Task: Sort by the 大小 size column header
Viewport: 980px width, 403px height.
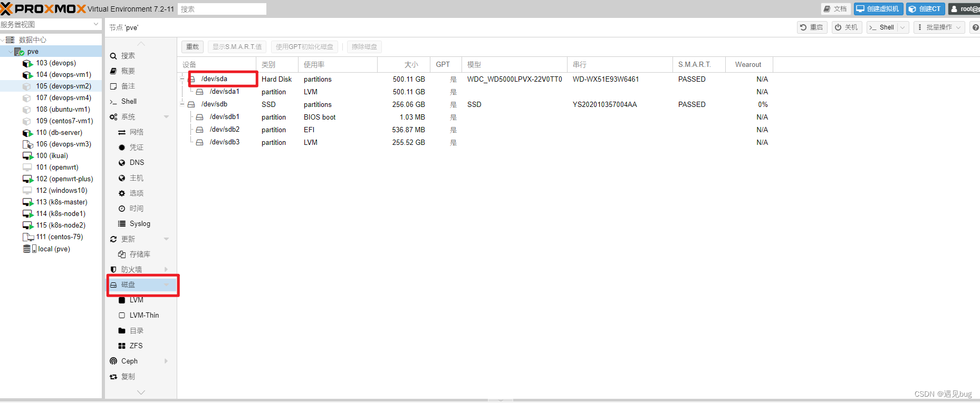Action: click(x=403, y=65)
